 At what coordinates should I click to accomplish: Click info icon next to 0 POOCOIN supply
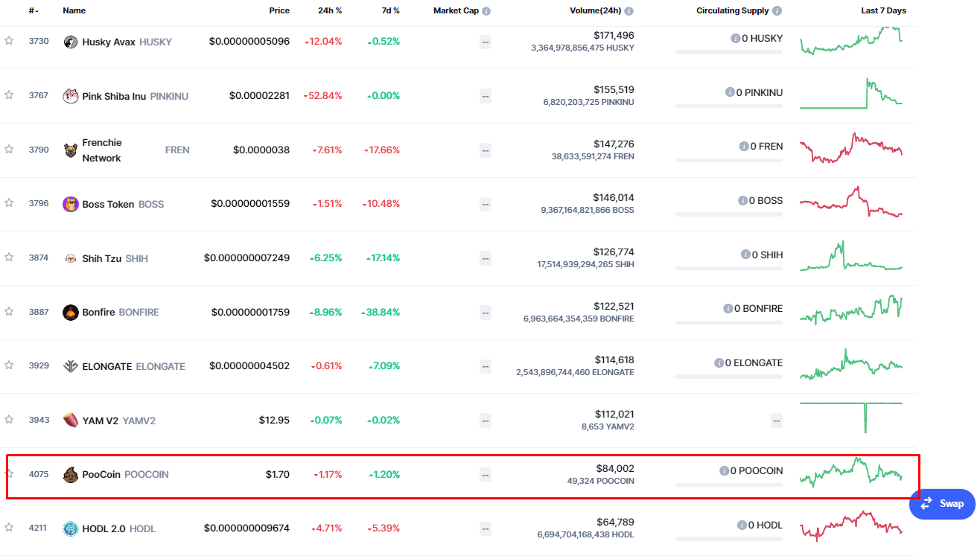724,470
